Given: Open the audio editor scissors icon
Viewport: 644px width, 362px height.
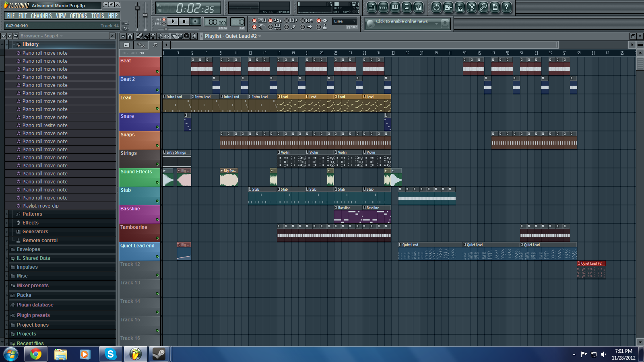Looking at the screenshot, I should pyautogui.click(x=471, y=7).
